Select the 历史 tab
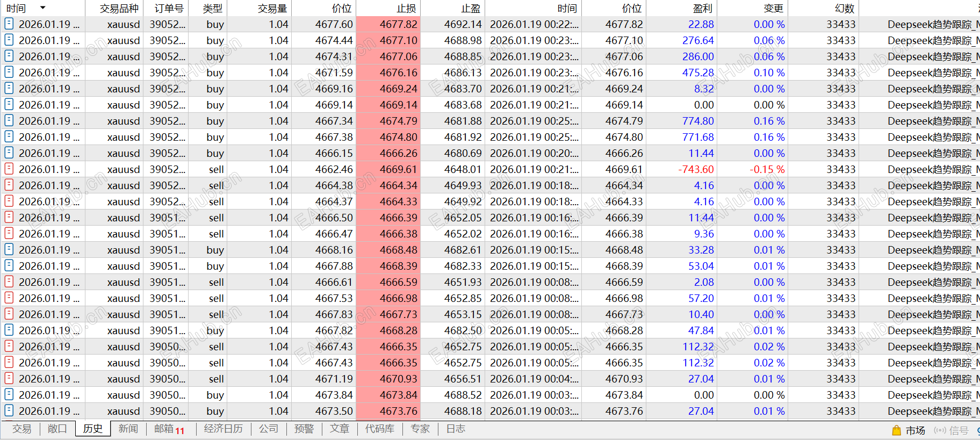Image resolution: width=980 pixels, height=440 pixels. click(93, 429)
